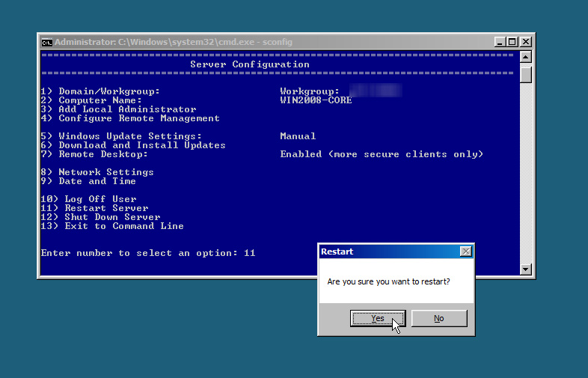Click '1) Domain/Workgroup:' line
Image resolution: width=588 pixels, height=378 pixels.
[100, 91]
